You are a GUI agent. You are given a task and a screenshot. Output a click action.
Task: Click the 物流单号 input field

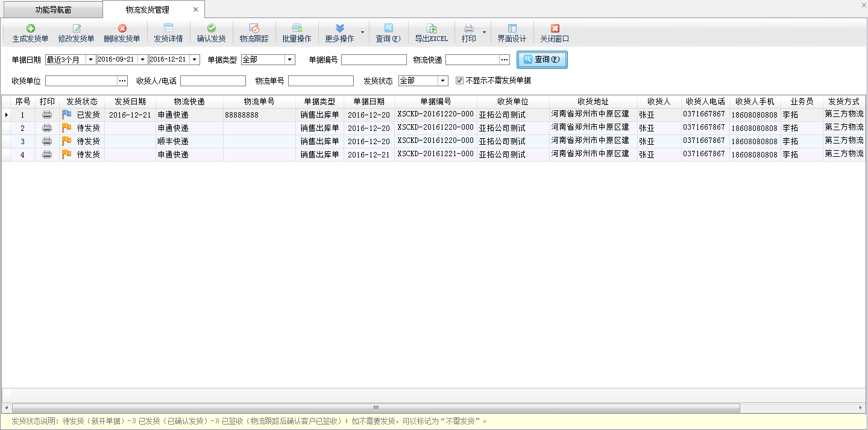pyautogui.click(x=321, y=81)
